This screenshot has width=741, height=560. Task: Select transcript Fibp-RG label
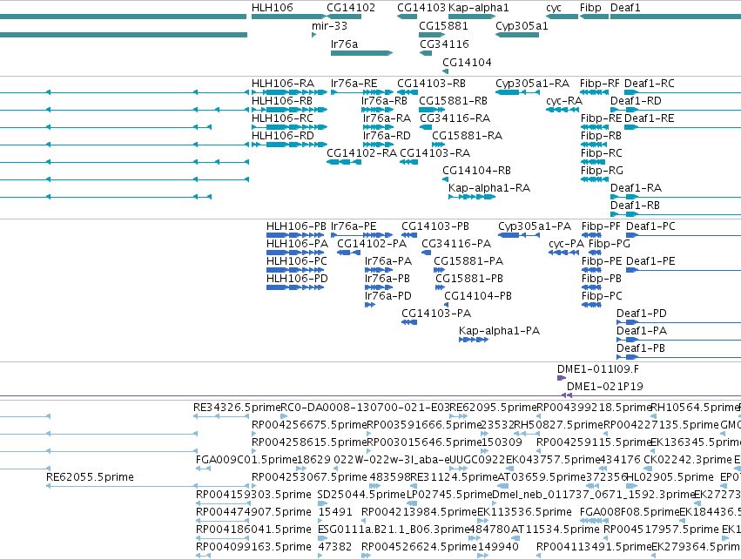click(602, 171)
